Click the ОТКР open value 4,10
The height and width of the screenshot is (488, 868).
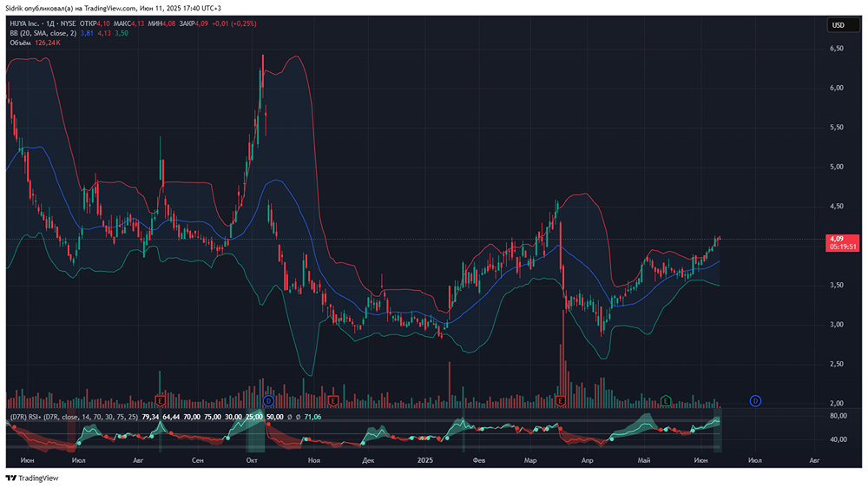pos(103,23)
